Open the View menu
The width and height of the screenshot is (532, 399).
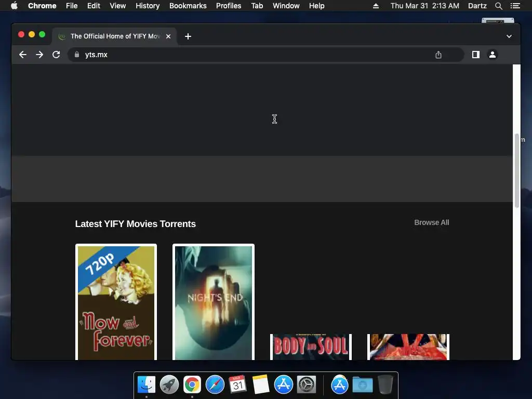pos(118,6)
